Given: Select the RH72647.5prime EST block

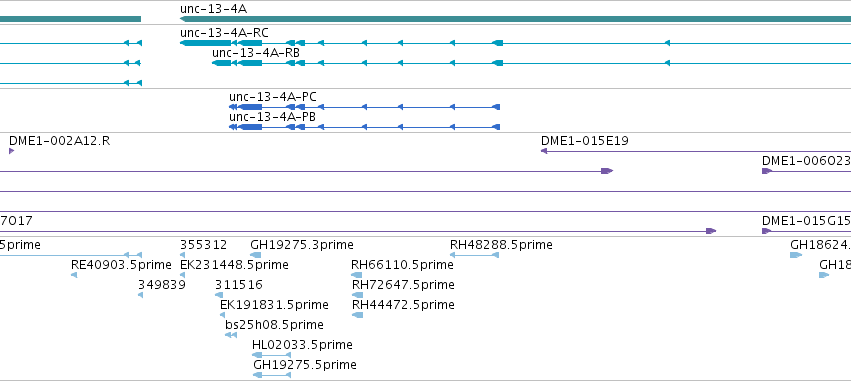Looking at the screenshot, I should pos(357,295).
